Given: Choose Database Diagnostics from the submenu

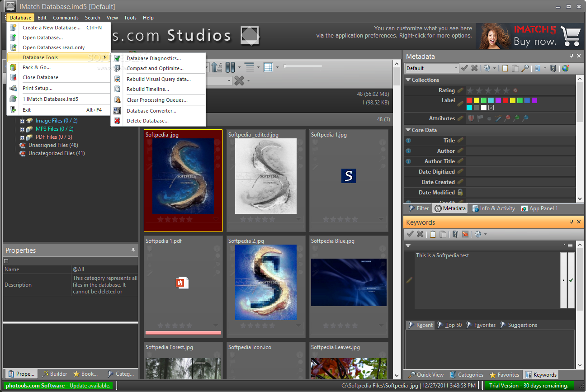Looking at the screenshot, I should [x=154, y=58].
